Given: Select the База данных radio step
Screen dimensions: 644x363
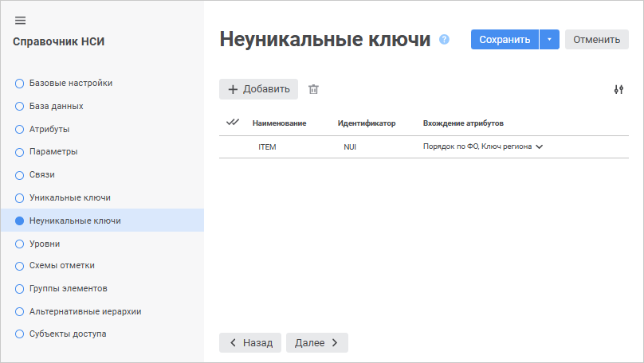Looking at the screenshot, I should (20, 106).
